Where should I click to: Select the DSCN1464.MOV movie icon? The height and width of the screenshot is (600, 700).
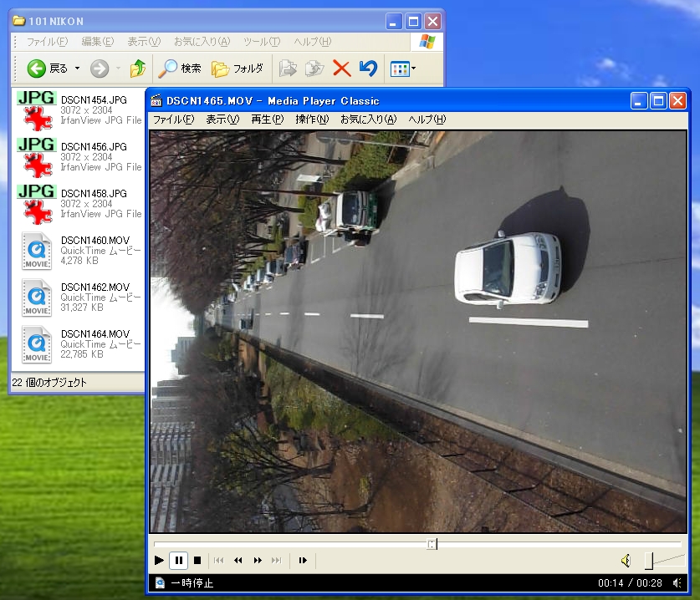pyautogui.click(x=37, y=345)
